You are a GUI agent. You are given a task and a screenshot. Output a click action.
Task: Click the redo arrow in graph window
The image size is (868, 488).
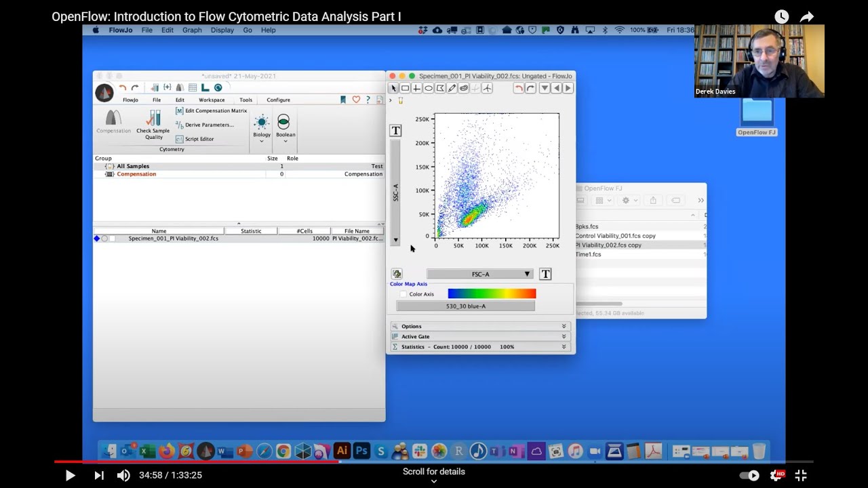click(531, 88)
